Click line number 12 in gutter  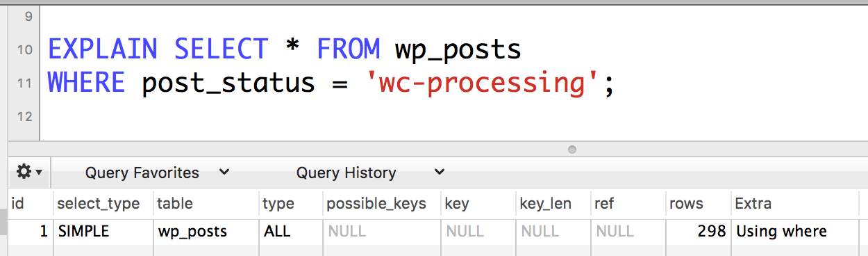(x=24, y=117)
